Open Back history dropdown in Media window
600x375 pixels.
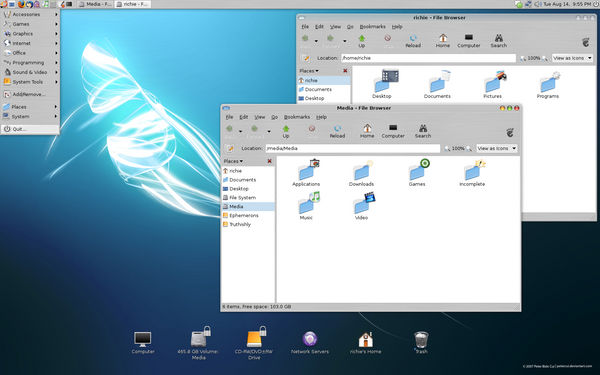tap(240, 131)
